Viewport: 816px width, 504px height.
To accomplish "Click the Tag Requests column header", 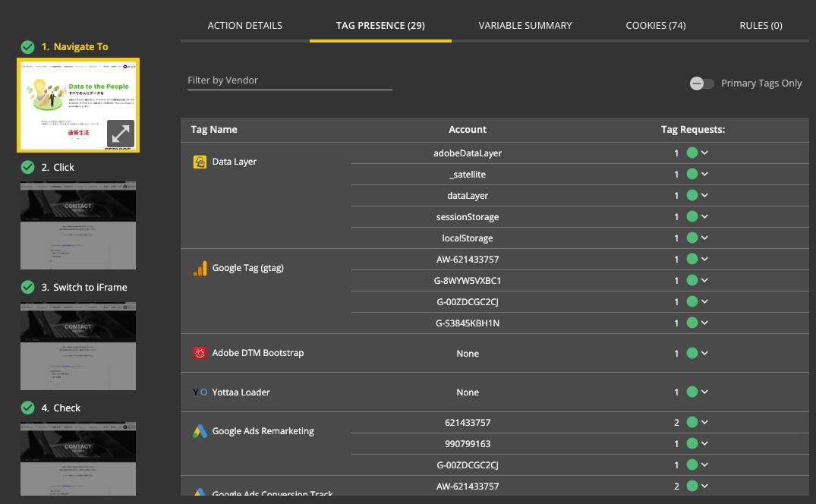I will click(693, 130).
